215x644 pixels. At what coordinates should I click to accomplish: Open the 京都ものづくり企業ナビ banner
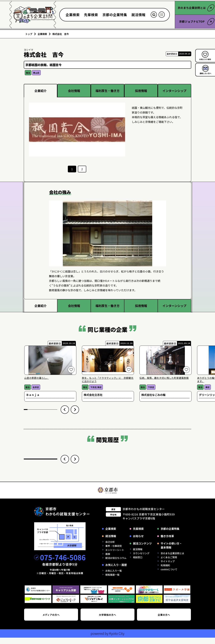pyautogui.click(x=149, y=599)
